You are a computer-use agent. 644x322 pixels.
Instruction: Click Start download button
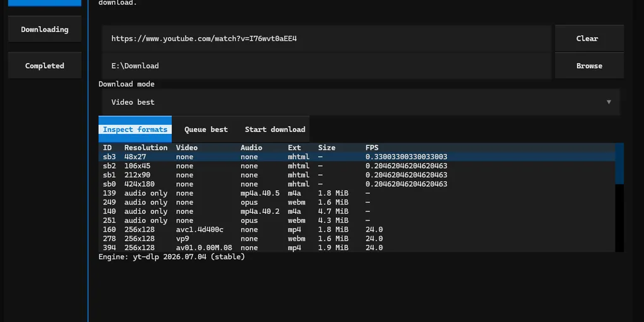point(275,129)
